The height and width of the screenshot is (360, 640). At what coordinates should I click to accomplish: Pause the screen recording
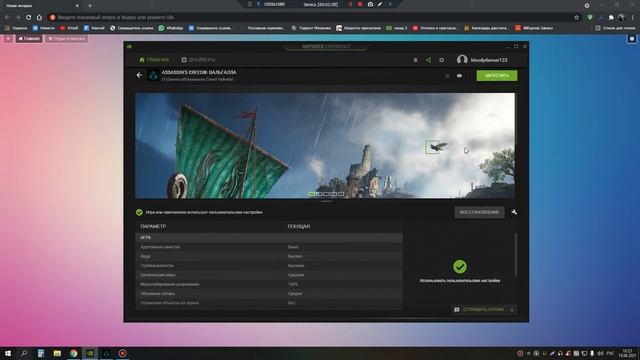click(x=350, y=4)
